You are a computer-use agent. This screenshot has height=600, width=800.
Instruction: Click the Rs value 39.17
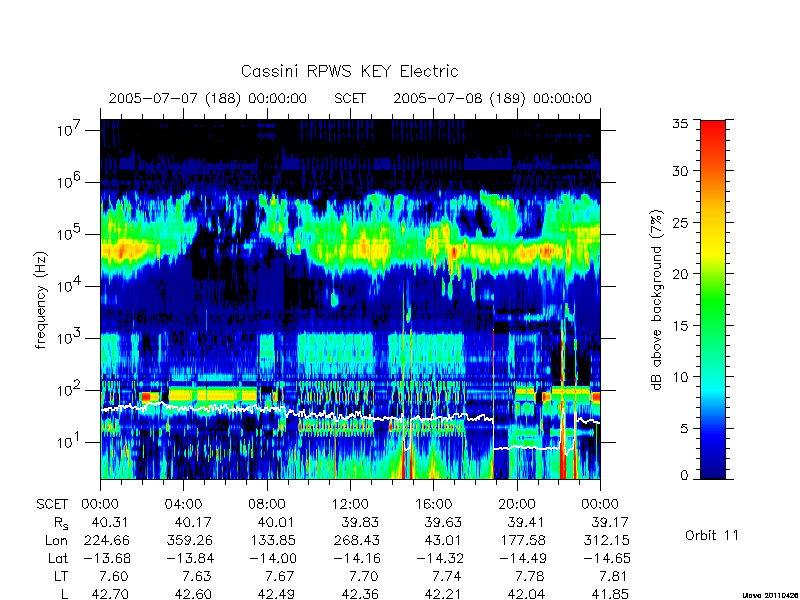[x=610, y=522]
